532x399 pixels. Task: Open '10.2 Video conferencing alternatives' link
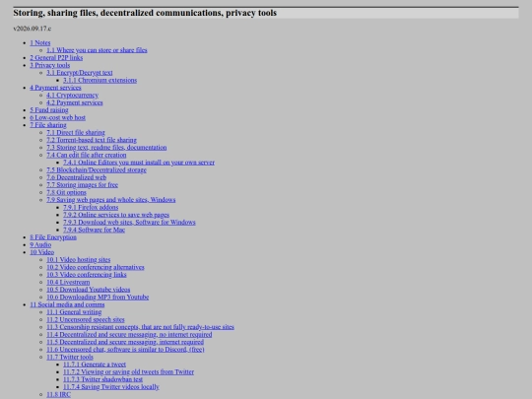click(96, 267)
